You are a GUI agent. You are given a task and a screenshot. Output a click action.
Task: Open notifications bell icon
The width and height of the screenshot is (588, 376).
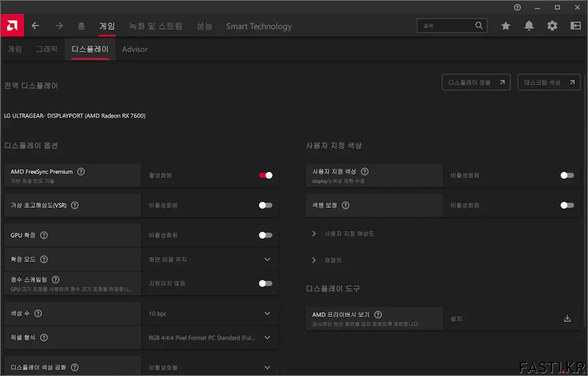(x=529, y=25)
